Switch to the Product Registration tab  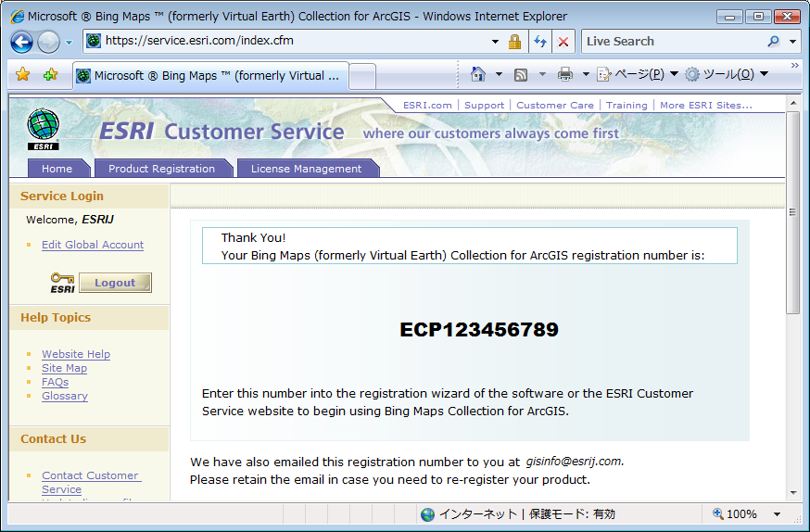coord(161,169)
